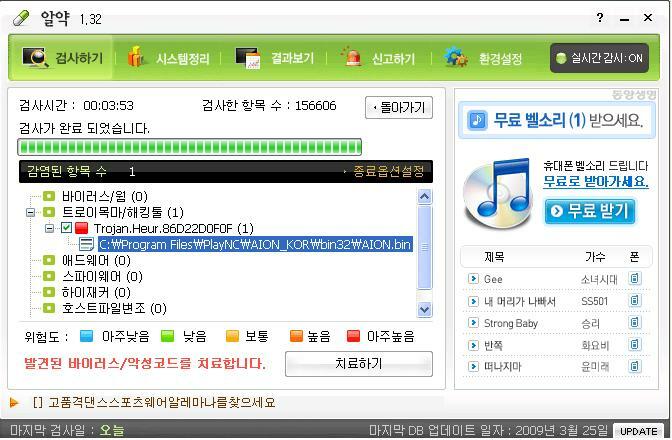Click the orange ticker arrow icon
Viewport: 672px width, 440px height.
(x=15, y=402)
